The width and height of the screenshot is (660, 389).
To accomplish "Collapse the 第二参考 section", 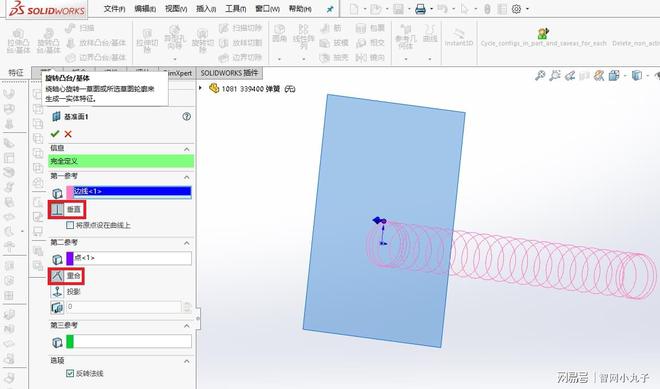I will [x=187, y=243].
